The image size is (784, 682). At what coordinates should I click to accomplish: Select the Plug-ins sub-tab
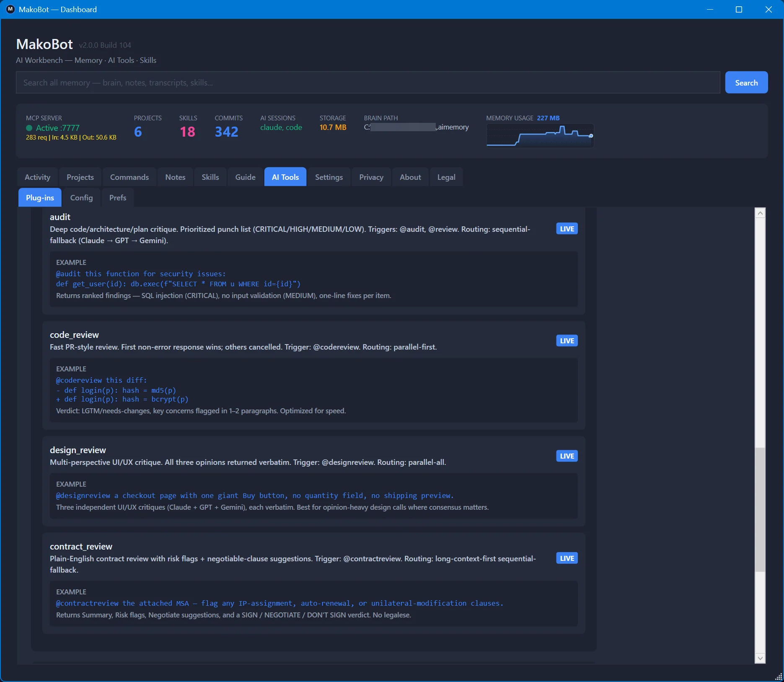40,197
